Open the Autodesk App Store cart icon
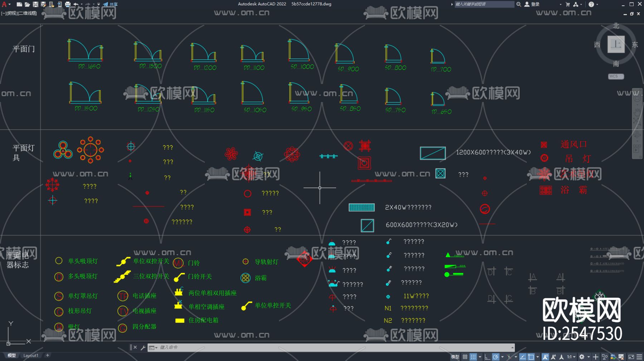Image resolution: width=644 pixels, height=361 pixels. [568, 4]
